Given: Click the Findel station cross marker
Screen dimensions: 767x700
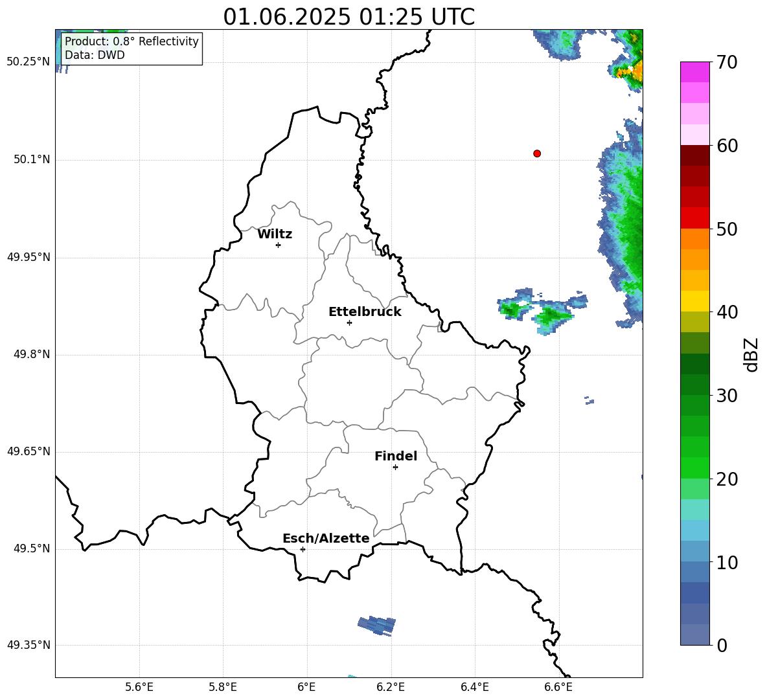Looking at the screenshot, I should tap(395, 468).
